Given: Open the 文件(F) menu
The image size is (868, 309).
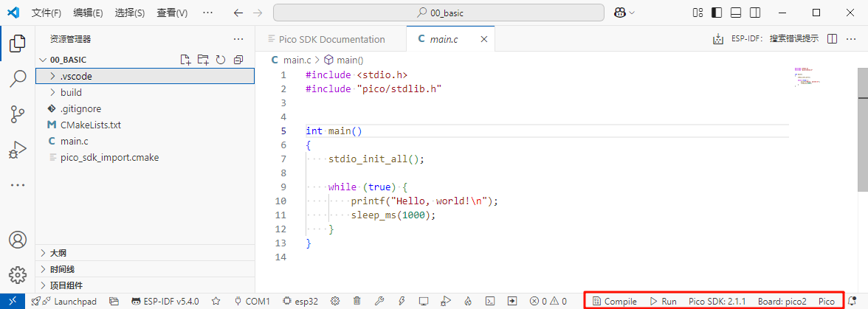Looking at the screenshot, I should click(x=46, y=13).
